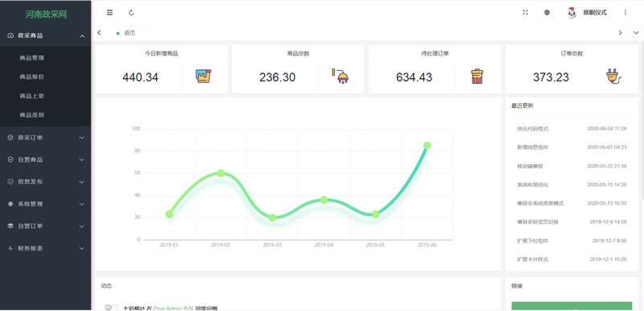This screenshot has width=644, height=311.
Task: Select the 首页 tab
Action: tap(126, 33)
